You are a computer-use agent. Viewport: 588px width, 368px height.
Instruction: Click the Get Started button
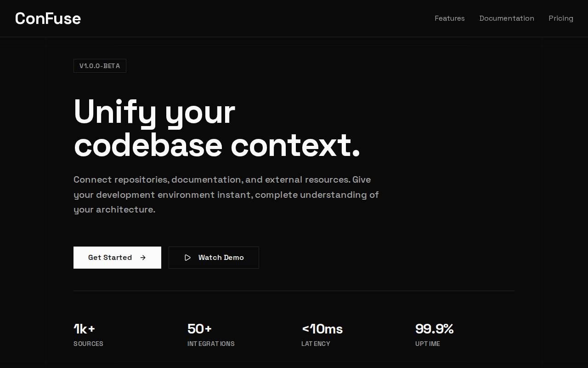pos(117,258)
